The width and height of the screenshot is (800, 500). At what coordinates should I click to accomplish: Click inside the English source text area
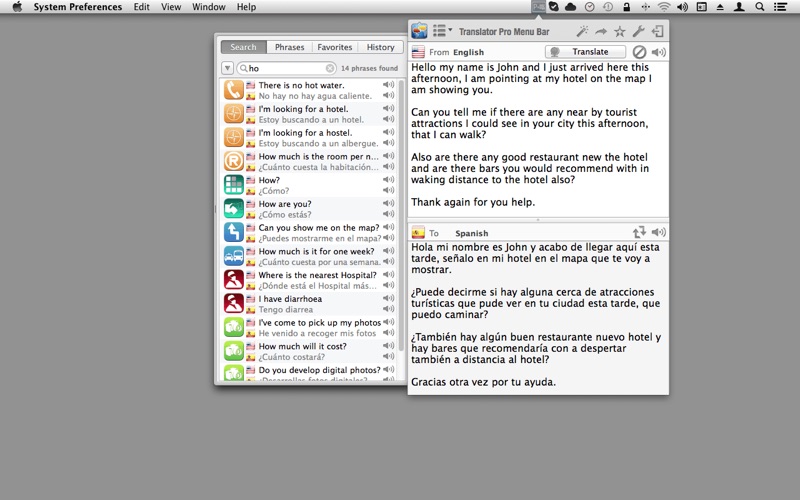(x=538, y=139)
